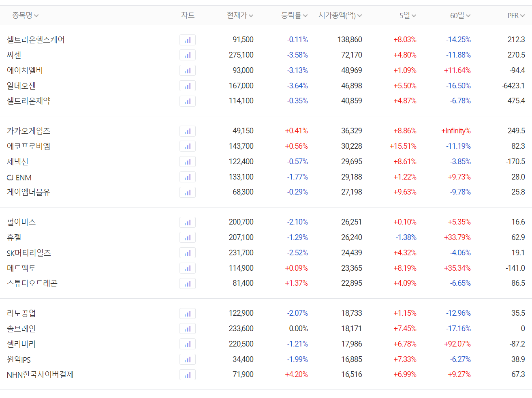This screenshot has width=532, height=398.
Task: Select 0.00% change for 솔브레인
Action: (298, 329)
